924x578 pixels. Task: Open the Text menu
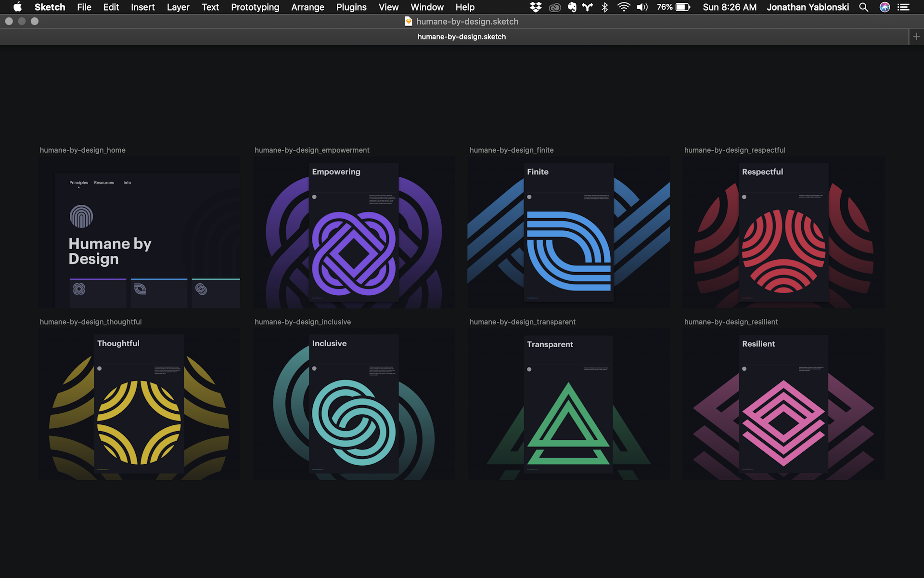pyautogui.click(x=210, y=7)
